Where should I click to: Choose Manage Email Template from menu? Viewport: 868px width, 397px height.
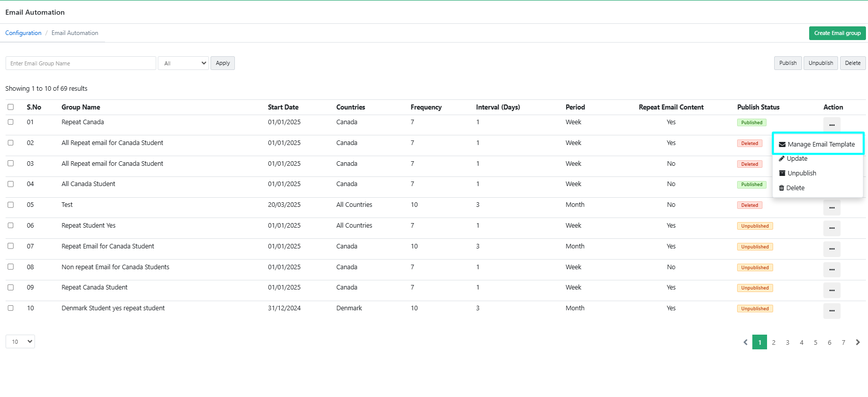[x=818, y=144]
